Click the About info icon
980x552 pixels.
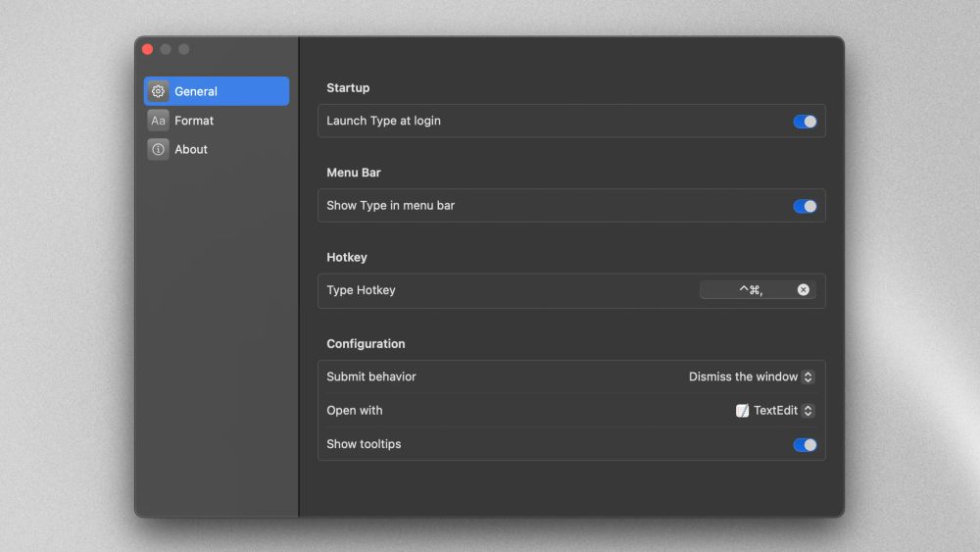click(158, 149)
